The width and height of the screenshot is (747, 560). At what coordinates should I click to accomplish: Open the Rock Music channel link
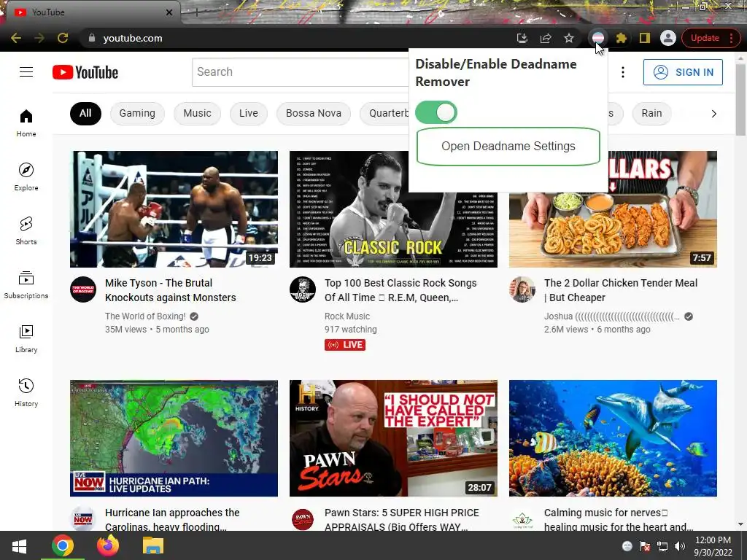point(347,316)
